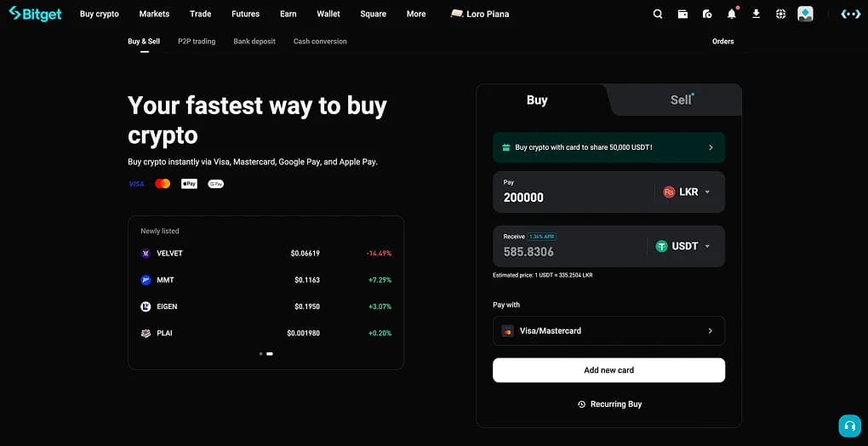The image size is (868, 446).
Task: Open the user profile avatar
Action: click(805, 14)
